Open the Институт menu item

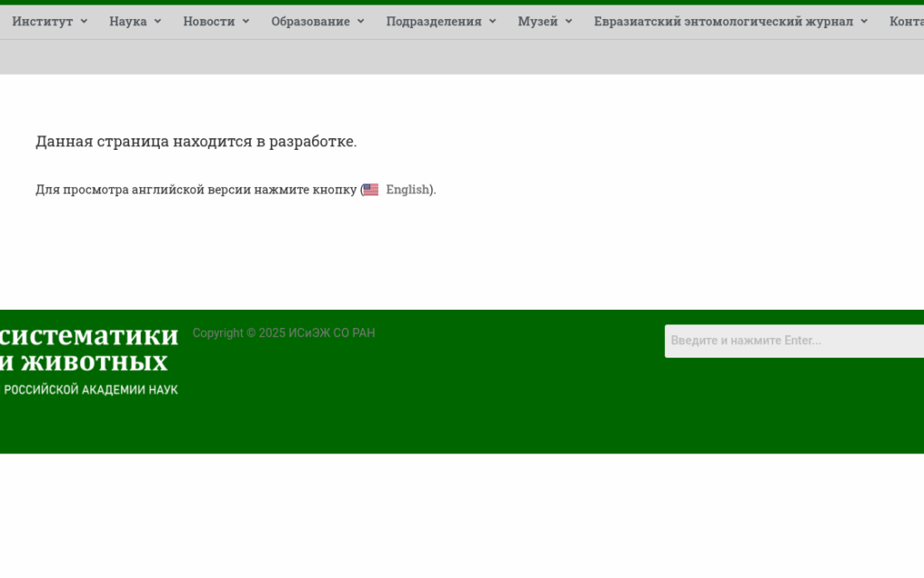tap(42, 22)
